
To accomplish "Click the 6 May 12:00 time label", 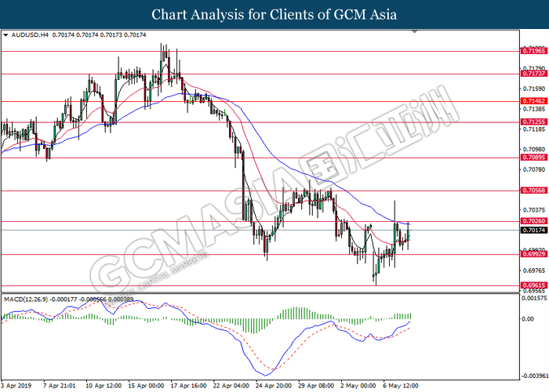I will pos(401,386).
